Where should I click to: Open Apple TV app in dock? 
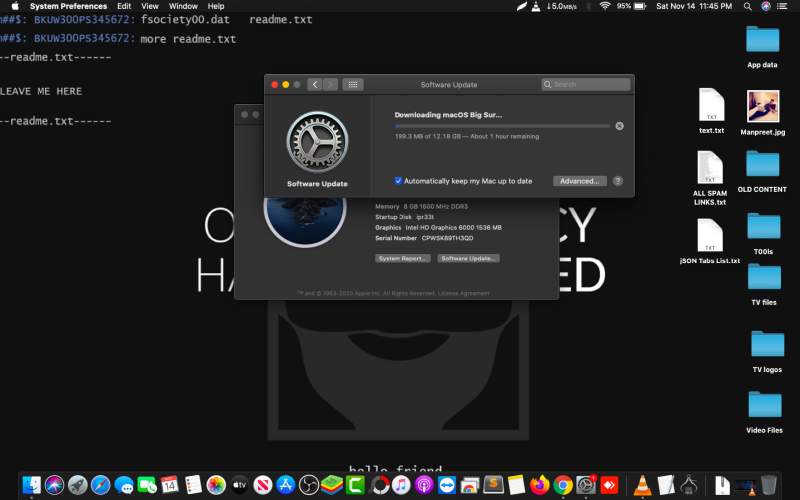pyautogui.click(x=239, y=485)
